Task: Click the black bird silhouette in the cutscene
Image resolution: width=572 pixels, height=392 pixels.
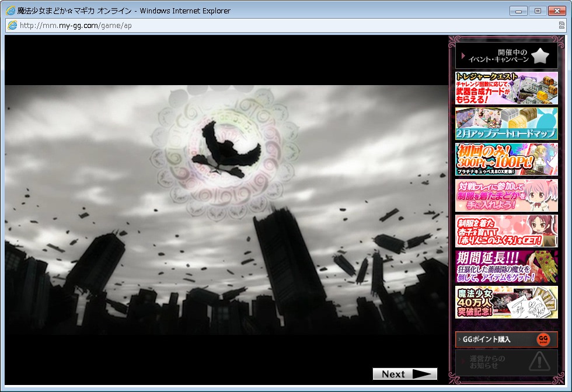Action: point(226,149)
